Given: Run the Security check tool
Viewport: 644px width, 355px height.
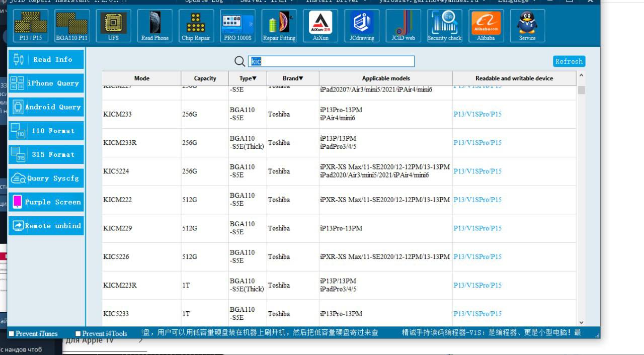Looking at the screenshot, I should tap(444, 26).
